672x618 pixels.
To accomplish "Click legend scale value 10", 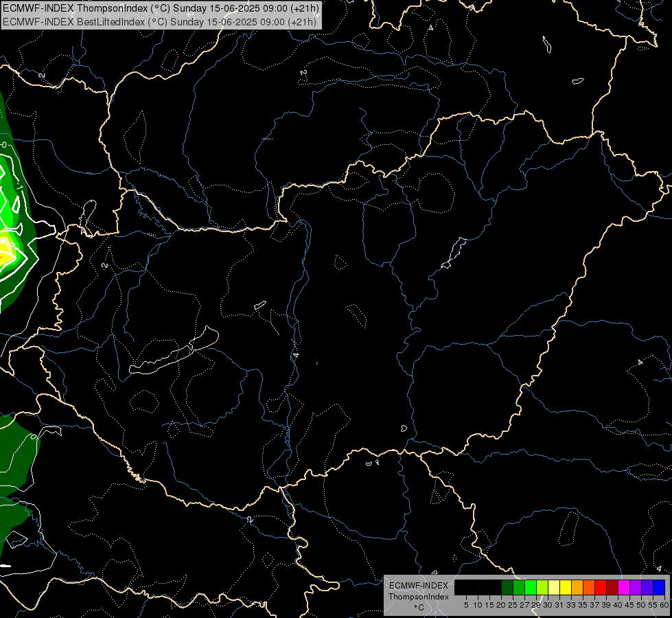I will 478,605.
